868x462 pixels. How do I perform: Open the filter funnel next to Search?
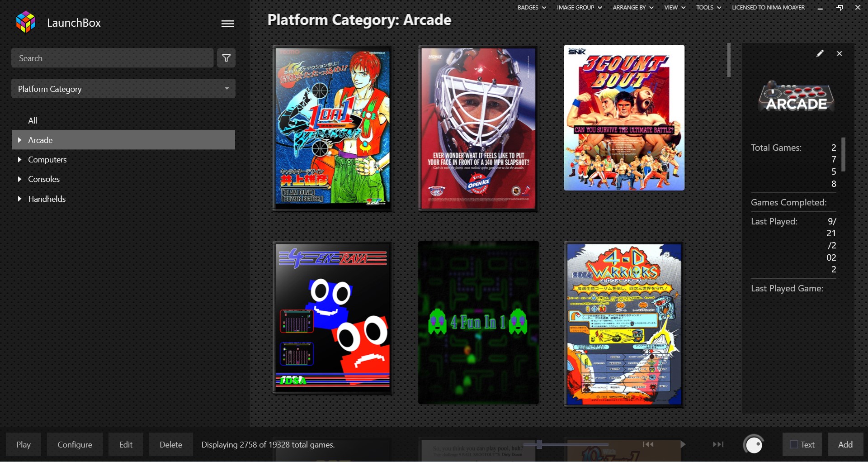tap(226, 58)
